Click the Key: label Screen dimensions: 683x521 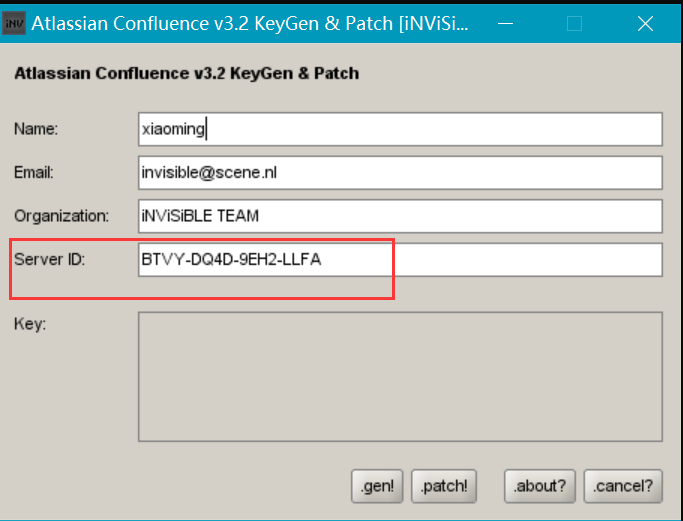coord(30,324)
